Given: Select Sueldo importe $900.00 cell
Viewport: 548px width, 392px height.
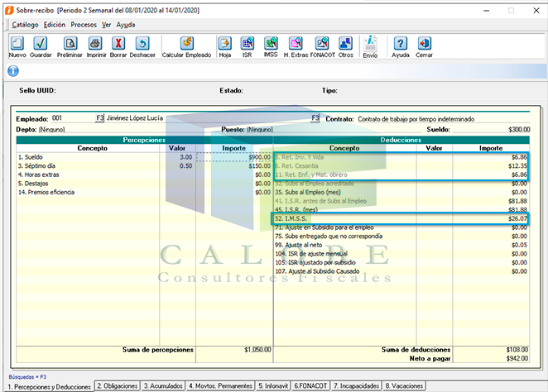Looking at the screenshot, I should [x=234, y=157].
